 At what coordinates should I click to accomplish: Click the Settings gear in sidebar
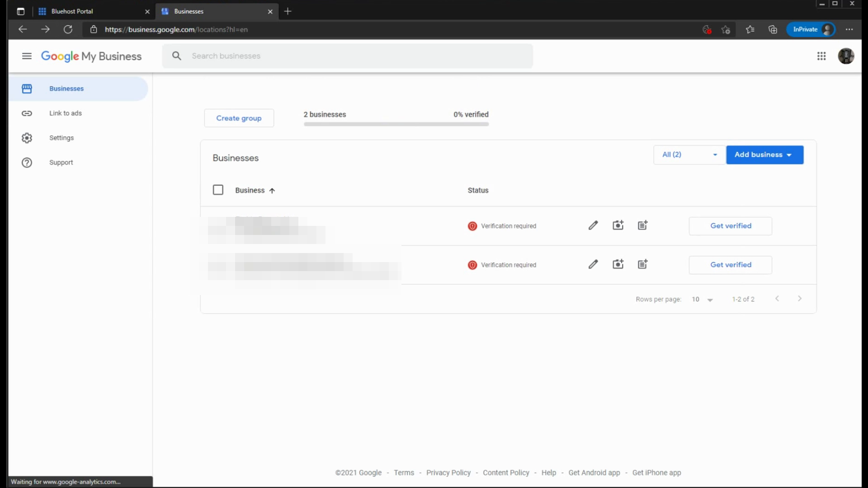pos(27,138)
